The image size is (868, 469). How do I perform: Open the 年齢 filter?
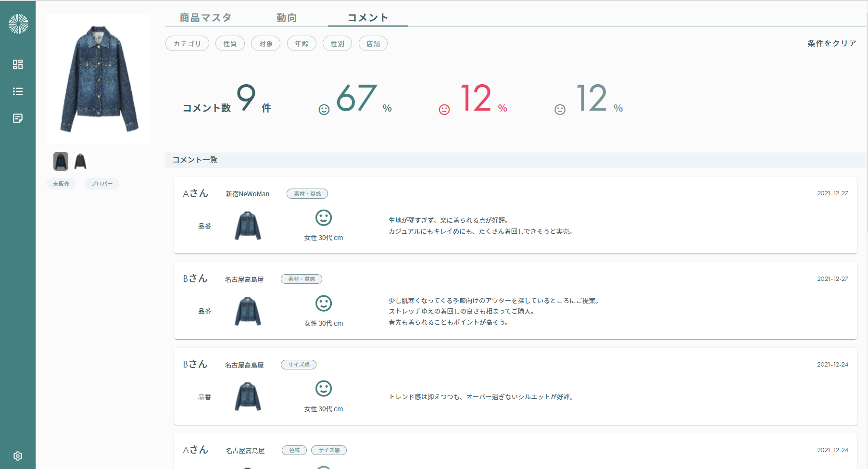(x=302, y=43)
